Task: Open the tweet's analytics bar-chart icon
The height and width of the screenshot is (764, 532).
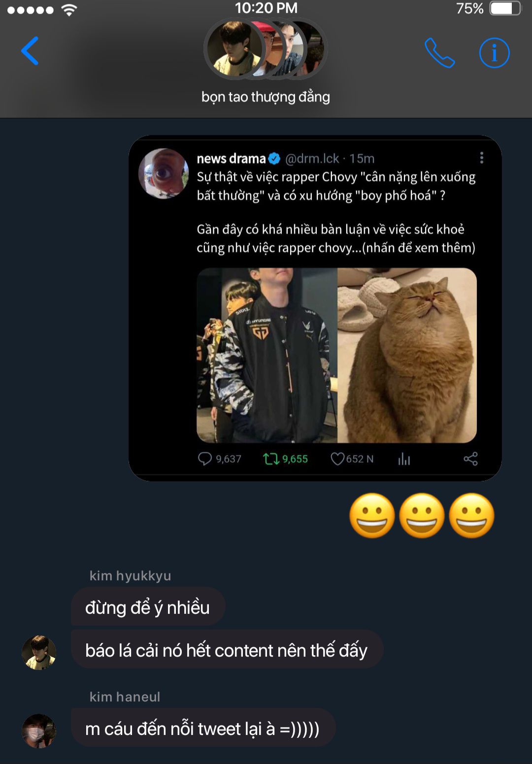Action: pos(404,459)
